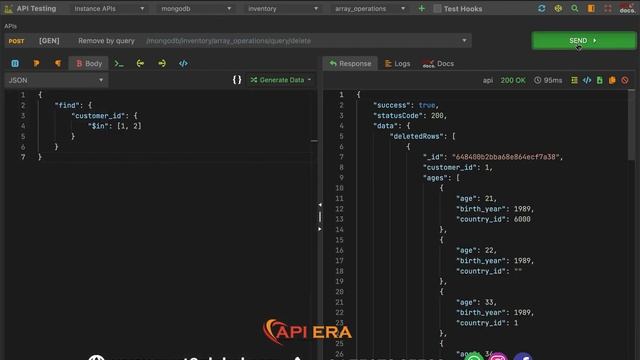The height and width of the screenshot is (360, 640).
Task: Click the green search magnifier icon
Action: pyautogui.click(x=575, y=8)
